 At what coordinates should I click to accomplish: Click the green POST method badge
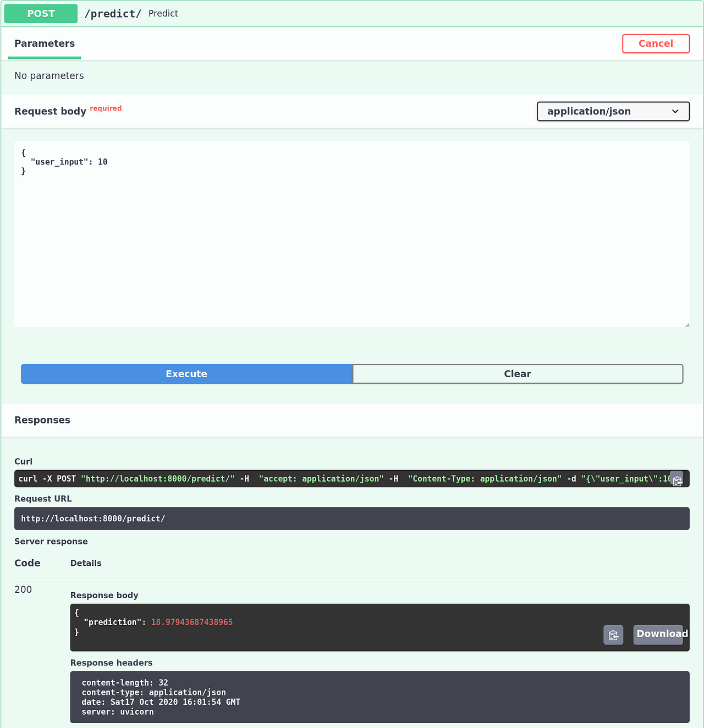tap(40, 13)
